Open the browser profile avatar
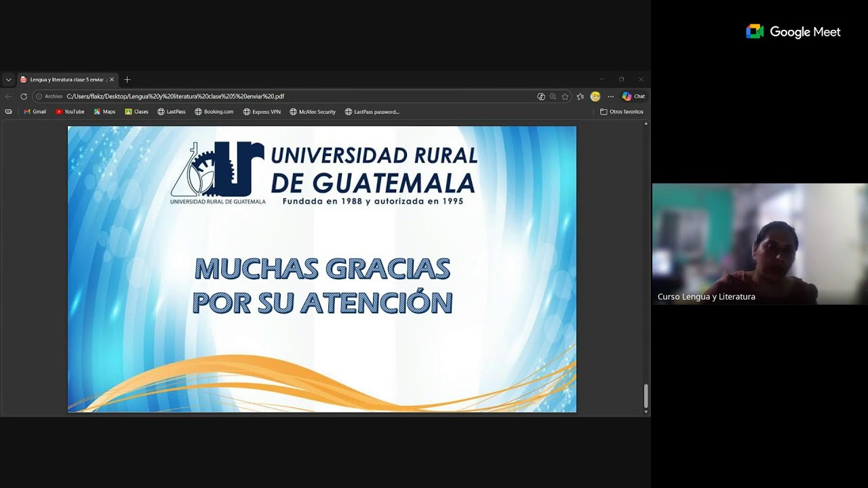 pos(595,96)
